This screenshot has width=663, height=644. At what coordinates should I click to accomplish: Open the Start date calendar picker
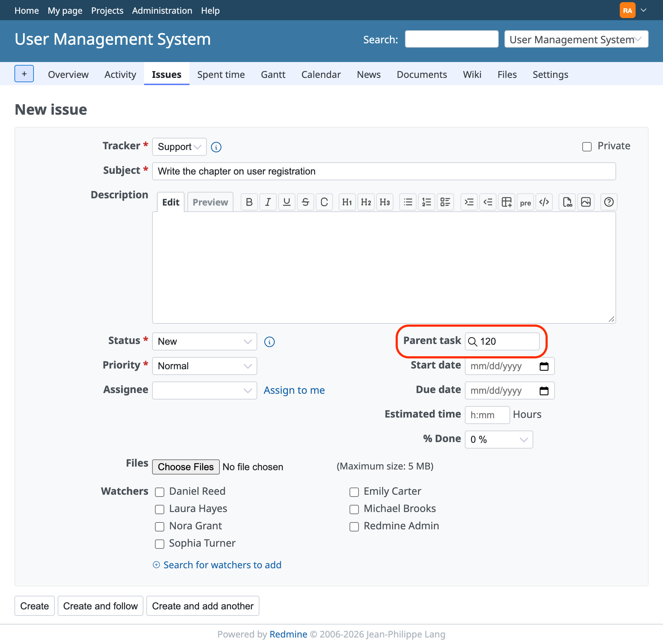[544, 366]
